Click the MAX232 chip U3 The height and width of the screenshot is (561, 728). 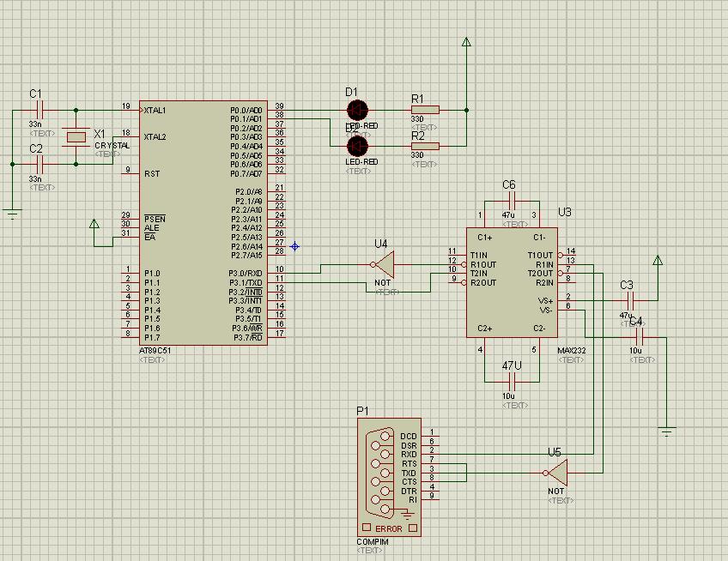pos(511,283)
